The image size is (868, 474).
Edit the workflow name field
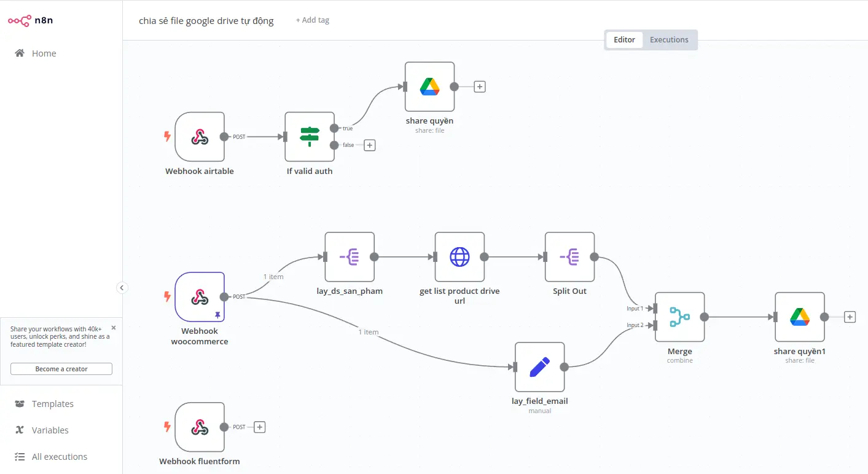206,21
